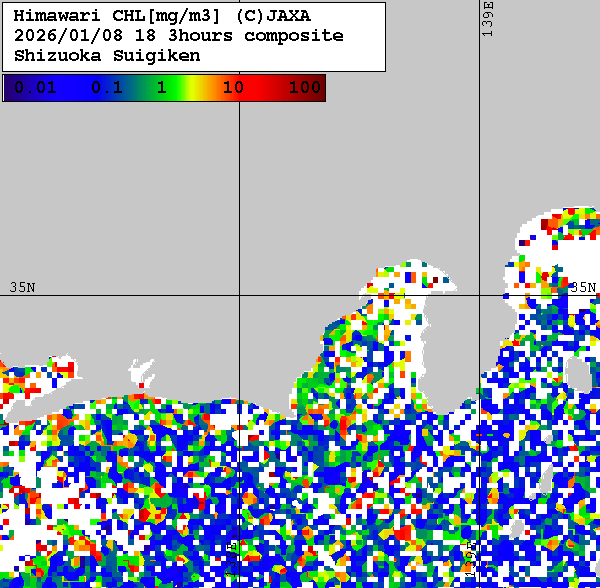Image resolution: width=600 pixels, height=588 pixels.
Task: Pick the 10 orange legend value
Action: coord(233,88)
